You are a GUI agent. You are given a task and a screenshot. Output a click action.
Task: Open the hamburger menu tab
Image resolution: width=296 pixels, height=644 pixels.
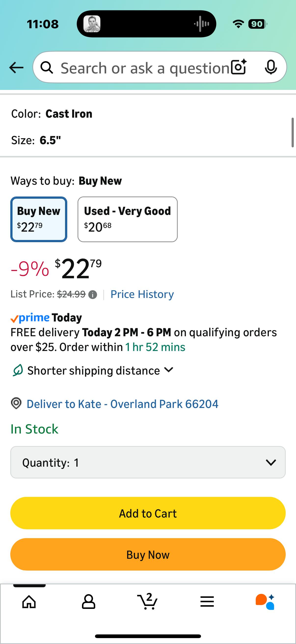[207, 601]
